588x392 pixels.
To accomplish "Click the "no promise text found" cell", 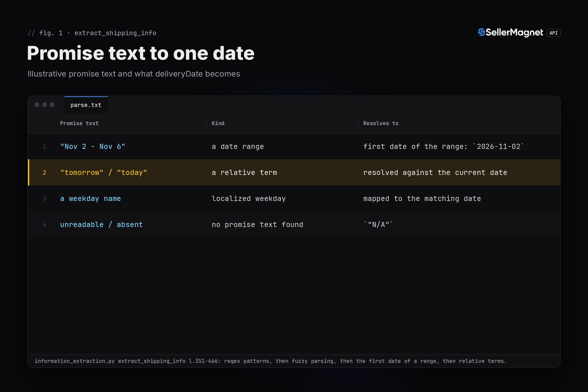I will [257, 225].
